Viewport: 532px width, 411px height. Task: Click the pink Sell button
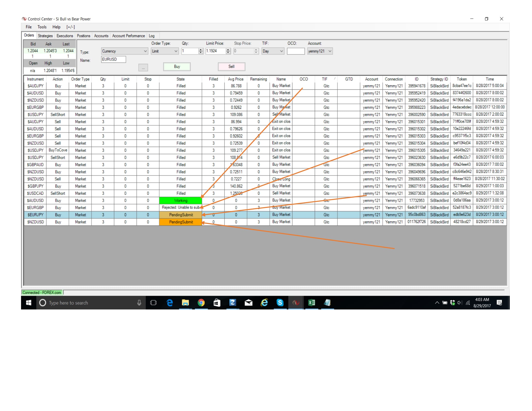pos(231,67)
